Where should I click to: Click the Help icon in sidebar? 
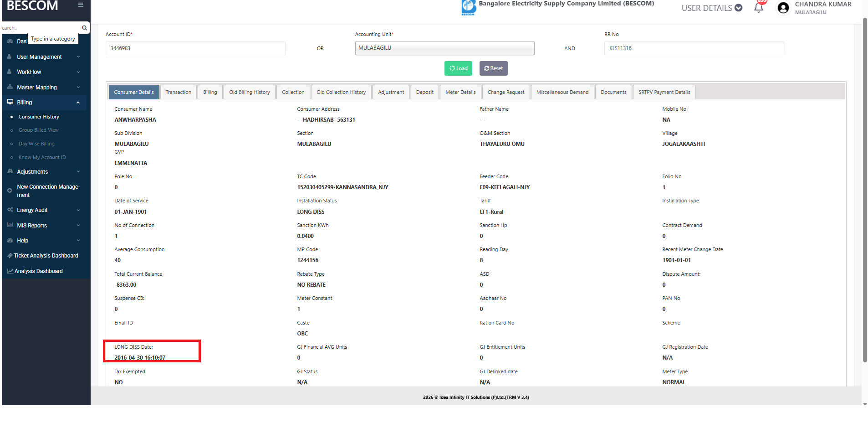[x=10, y=241]
